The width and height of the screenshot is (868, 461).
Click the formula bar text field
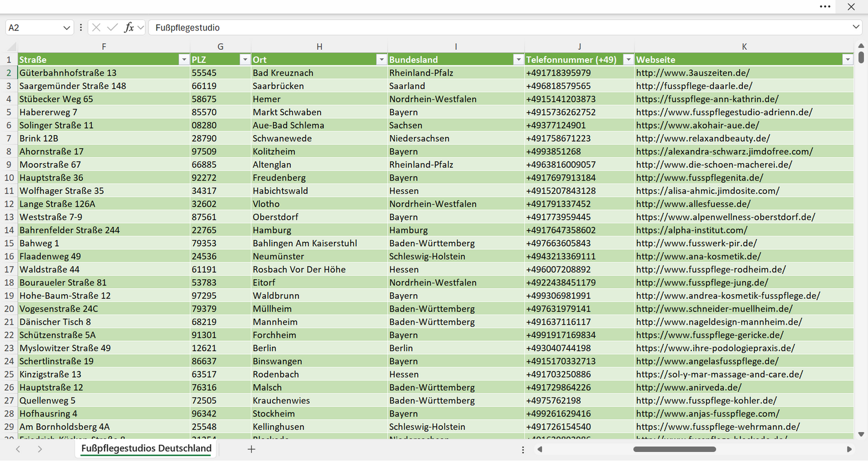click(499, 28)
